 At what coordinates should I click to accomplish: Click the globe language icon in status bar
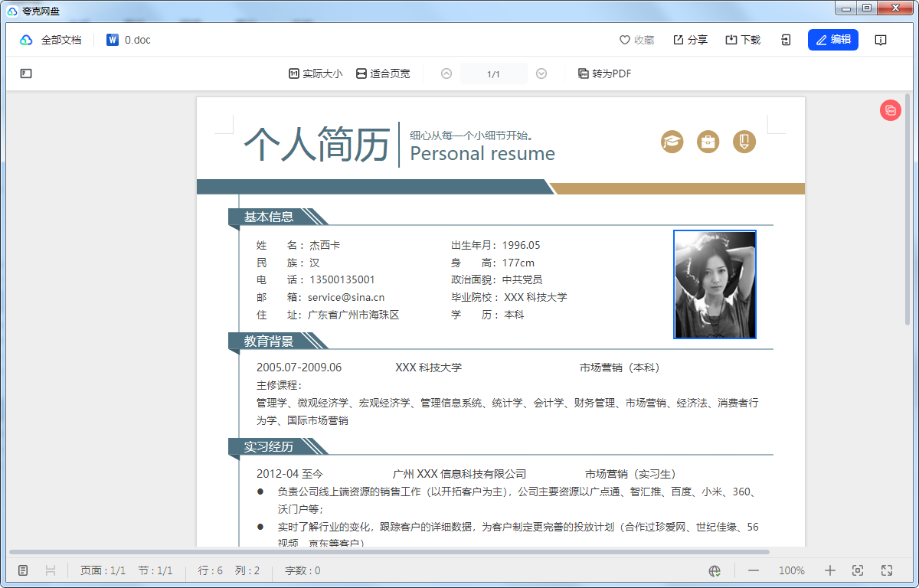pos(715,570)
